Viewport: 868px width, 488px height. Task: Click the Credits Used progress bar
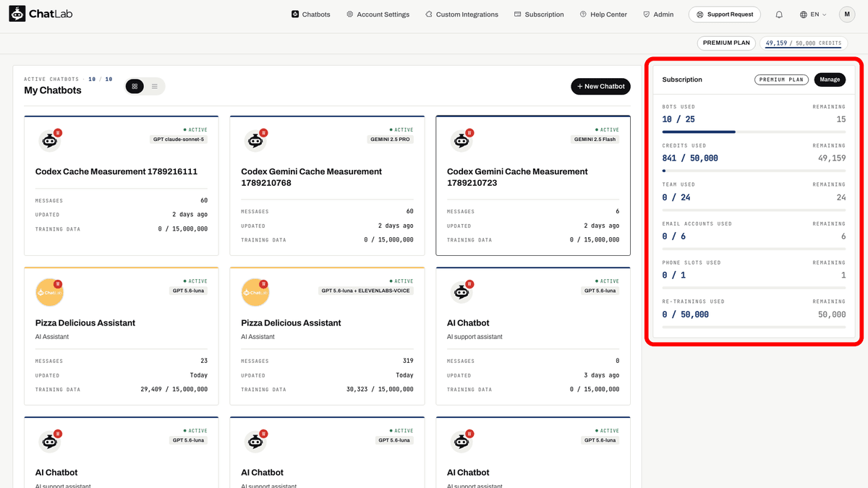(x=754, y=171)
